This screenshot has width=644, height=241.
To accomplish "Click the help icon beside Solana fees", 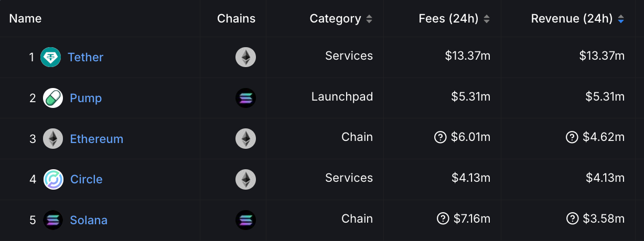I will point(443,218).
